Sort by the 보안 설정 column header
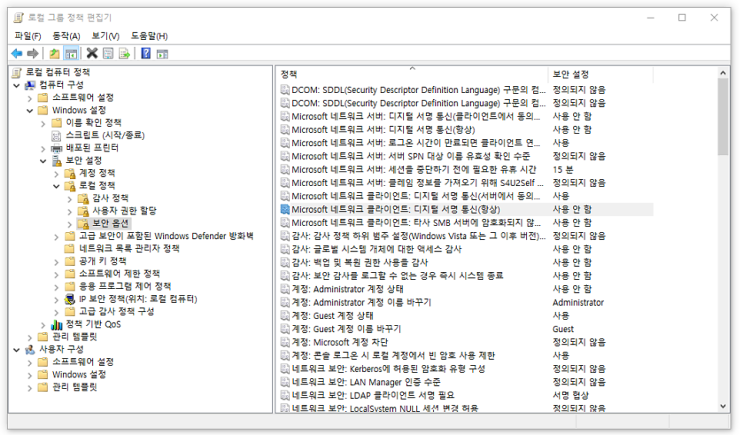The width and height of the screenshot is (743, 435). tap(600, 74)
